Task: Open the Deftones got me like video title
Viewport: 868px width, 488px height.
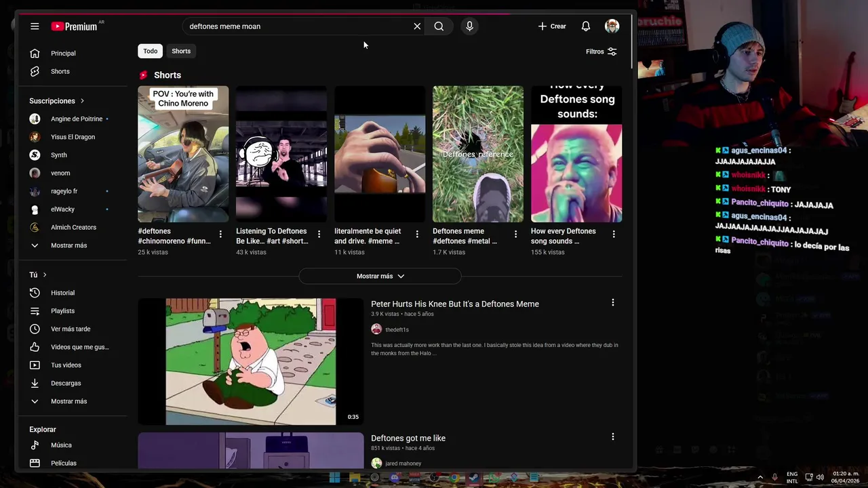Action: point(408,439)
